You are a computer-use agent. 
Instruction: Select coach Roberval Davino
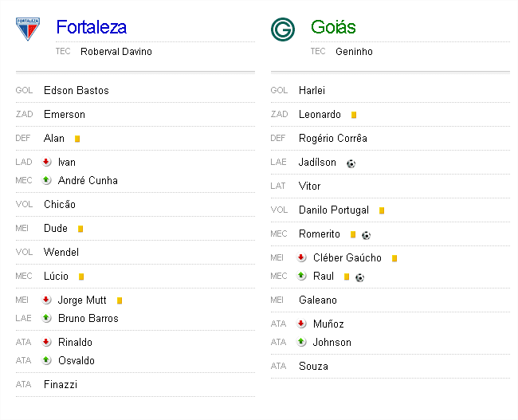click(116, 52)
